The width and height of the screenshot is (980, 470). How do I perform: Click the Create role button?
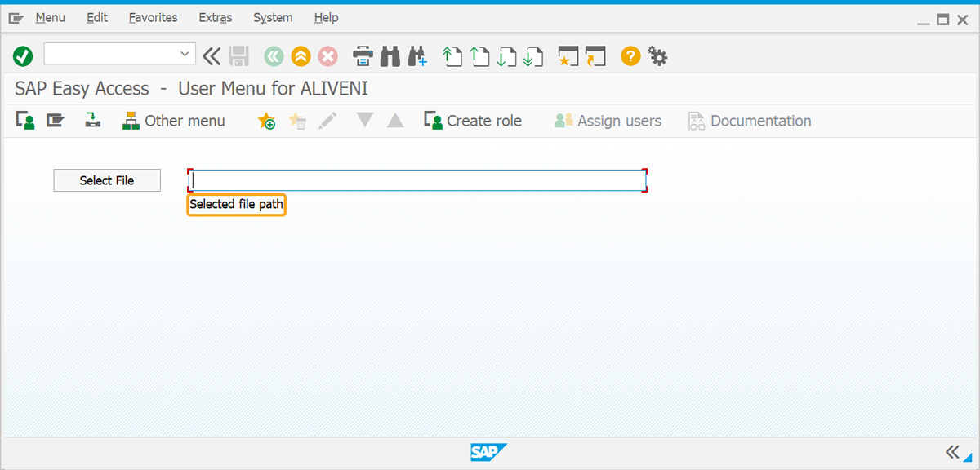473,121
